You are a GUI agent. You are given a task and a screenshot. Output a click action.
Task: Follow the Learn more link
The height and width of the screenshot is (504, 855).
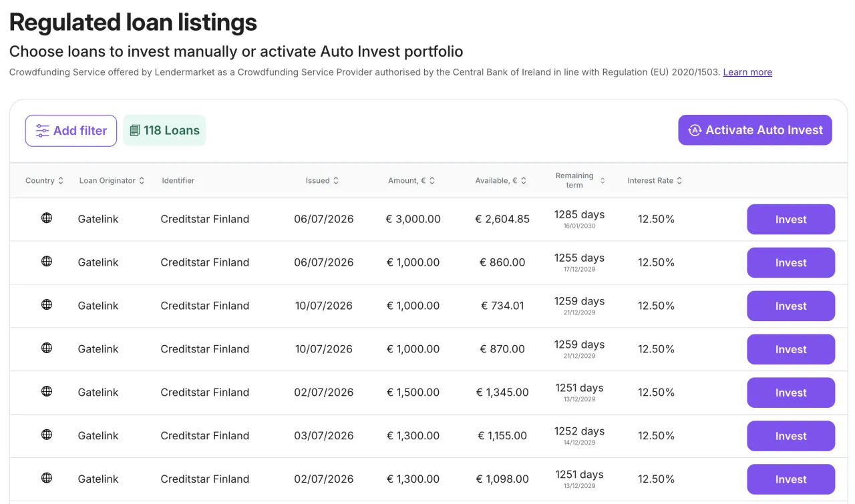pos(747,72)
